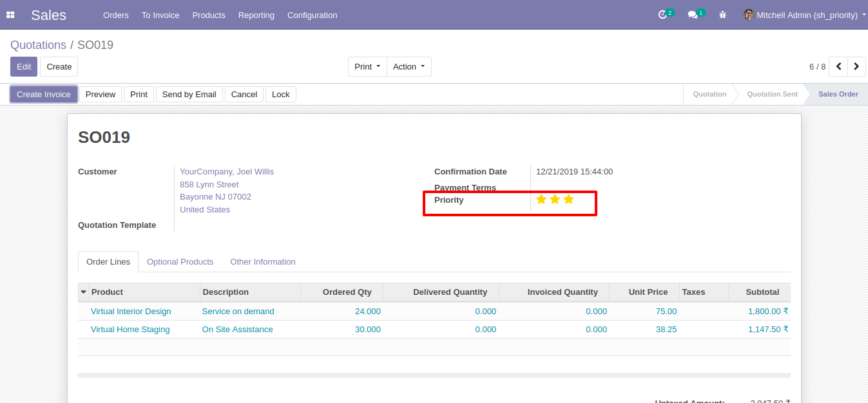Switch to the Order Lines tab

[x=108, y=262]
